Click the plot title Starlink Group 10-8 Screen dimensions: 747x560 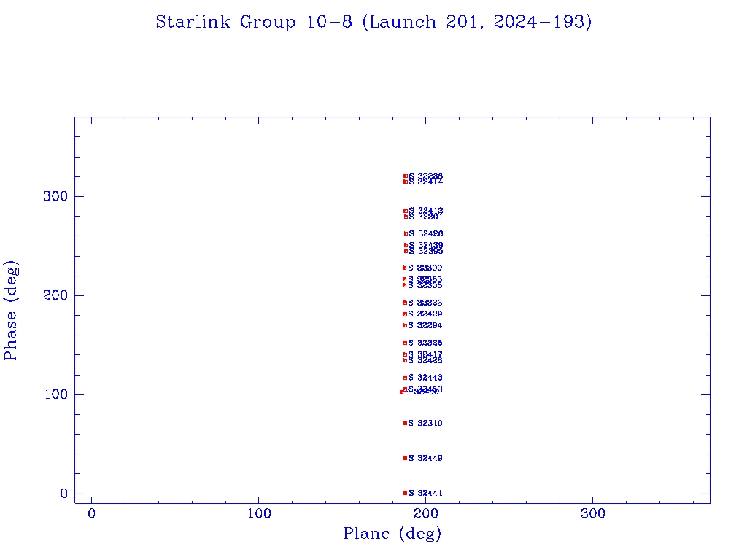tap(373, 23)
